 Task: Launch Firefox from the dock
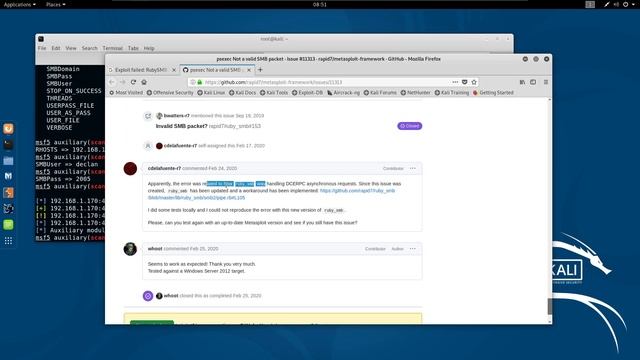8,129
